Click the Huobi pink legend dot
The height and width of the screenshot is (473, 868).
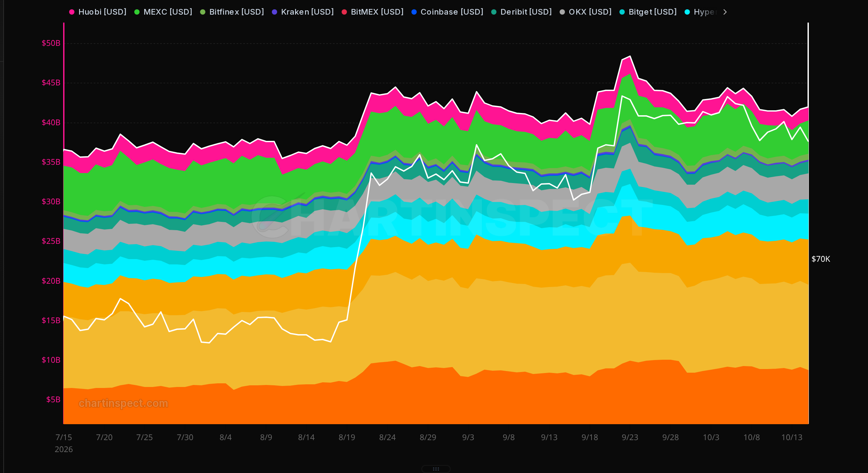click(72, 12)
